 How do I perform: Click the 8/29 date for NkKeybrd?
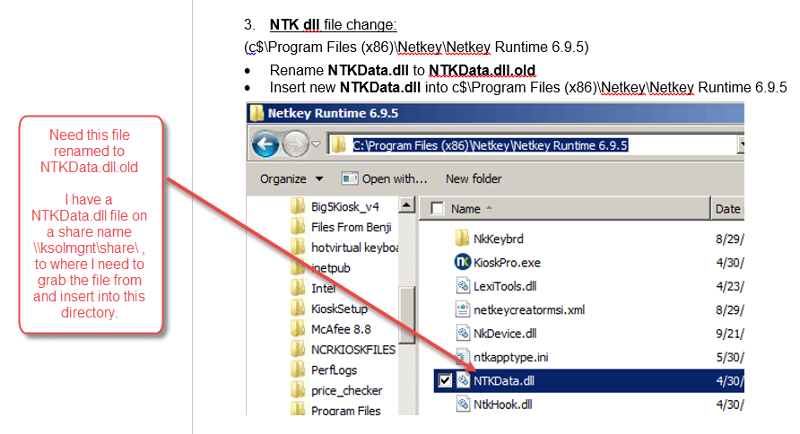pyautogui.click(x=730, y=239)
